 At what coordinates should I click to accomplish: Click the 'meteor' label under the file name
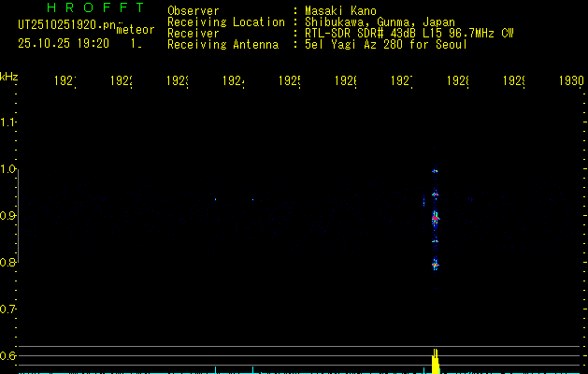(x=136, y=30)
